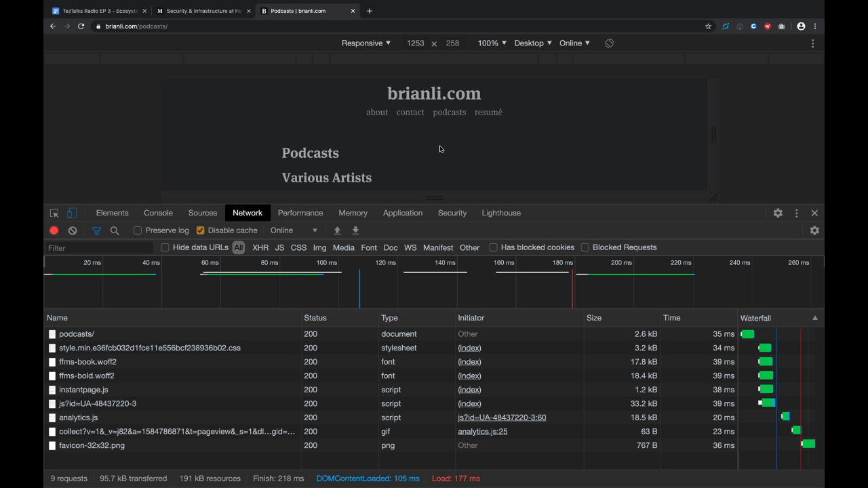Image resolution: width=868 pixels, height=488 pixels.
Task: Open network throttling Online dropdown
Action: (294, 230)
